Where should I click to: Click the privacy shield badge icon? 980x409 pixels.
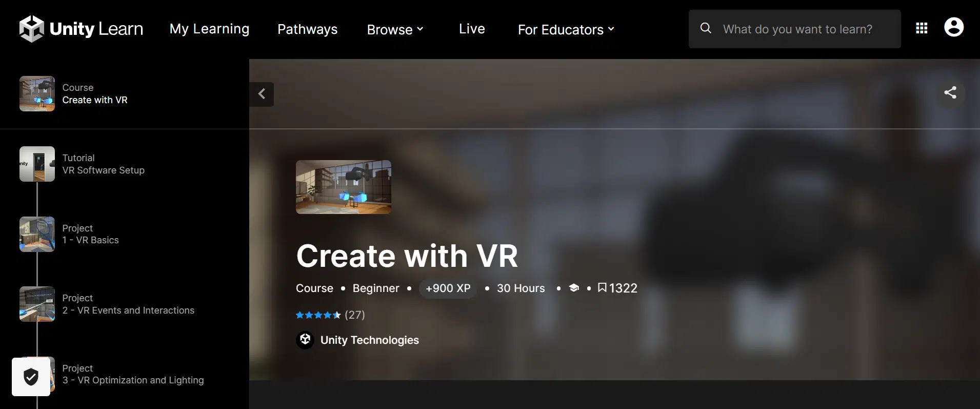[31, 377]
